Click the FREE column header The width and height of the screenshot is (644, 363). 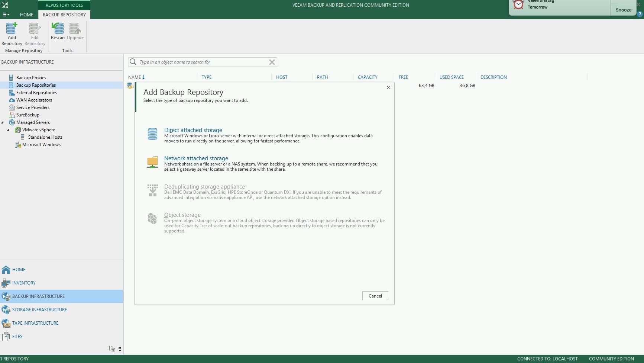coord(403,77)
